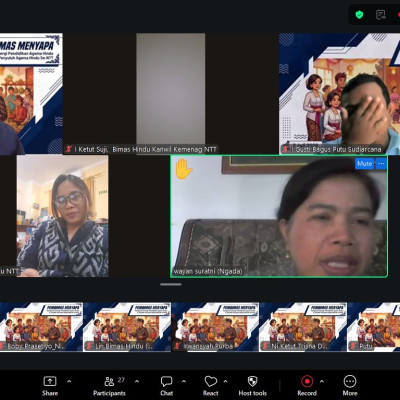
Task: Start recording with Record button
Action: coord(307,386)
